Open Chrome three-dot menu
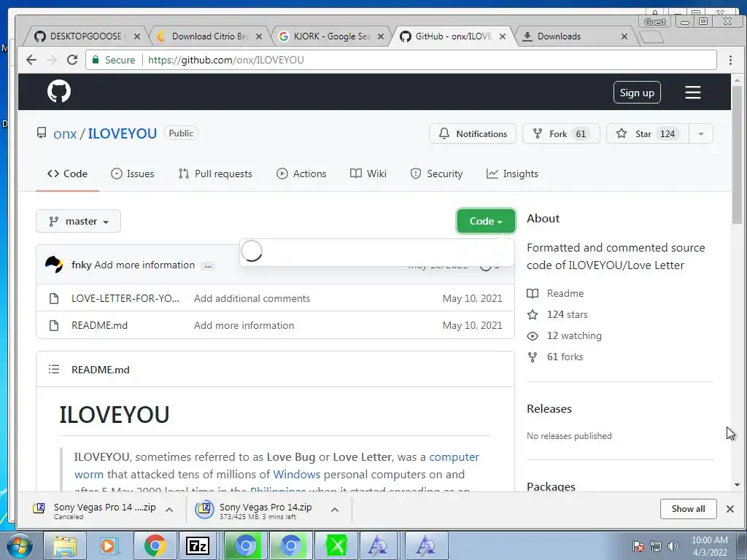This screenshot has width=747, height=560. 730,60
